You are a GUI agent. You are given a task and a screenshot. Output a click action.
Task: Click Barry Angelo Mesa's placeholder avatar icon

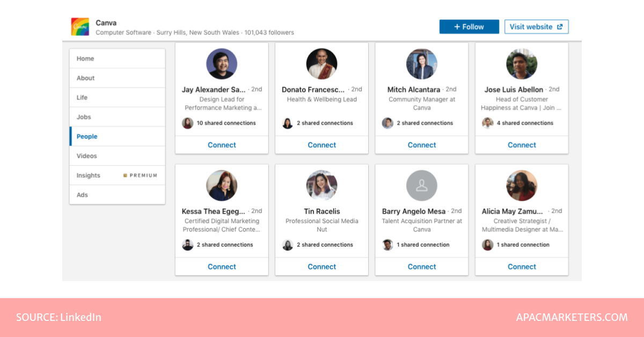422,186
